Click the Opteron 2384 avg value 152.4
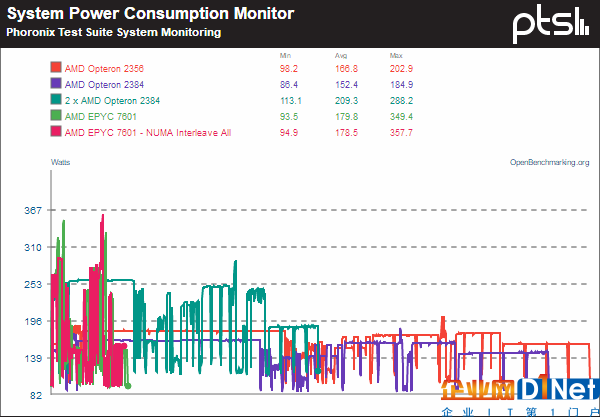 [x=347, y=85]
